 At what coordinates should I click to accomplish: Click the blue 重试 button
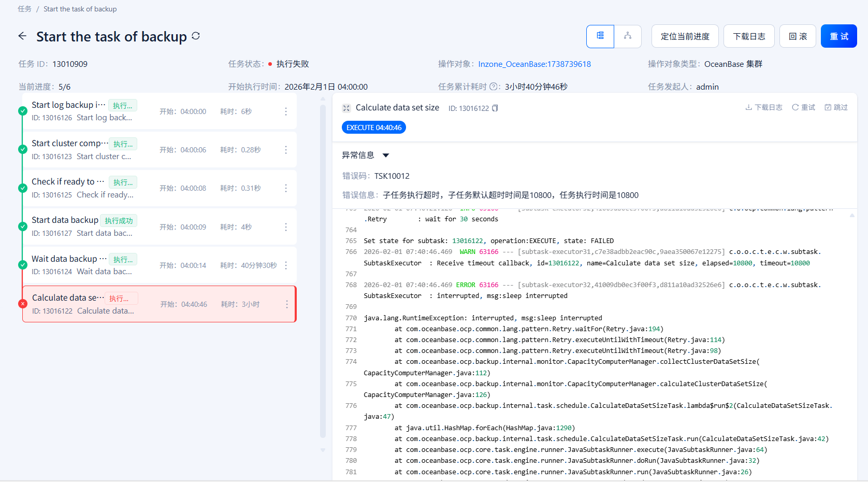coord(838,36)
